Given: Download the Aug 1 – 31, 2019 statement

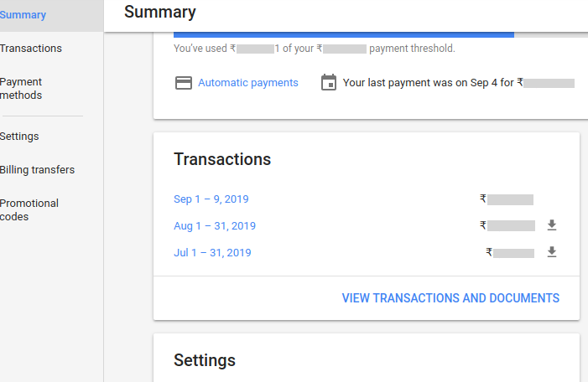Looking at the screenshot, I should [552, 225].
